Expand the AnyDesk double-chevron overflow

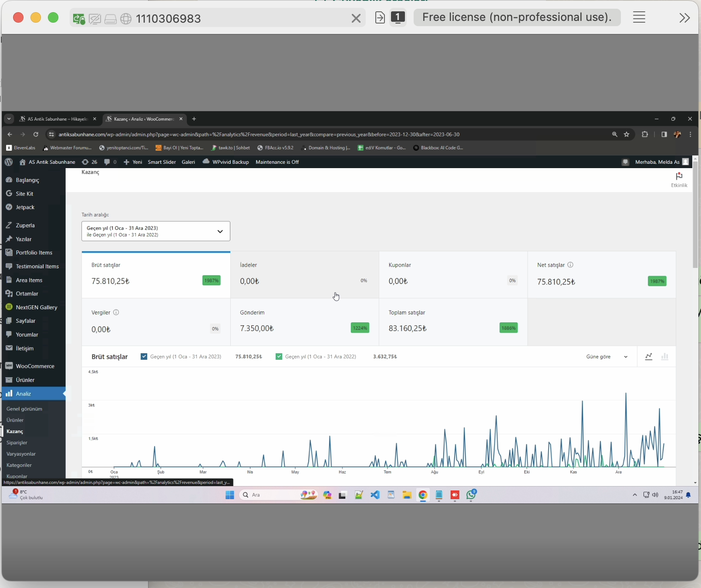[x=685, y=18]
